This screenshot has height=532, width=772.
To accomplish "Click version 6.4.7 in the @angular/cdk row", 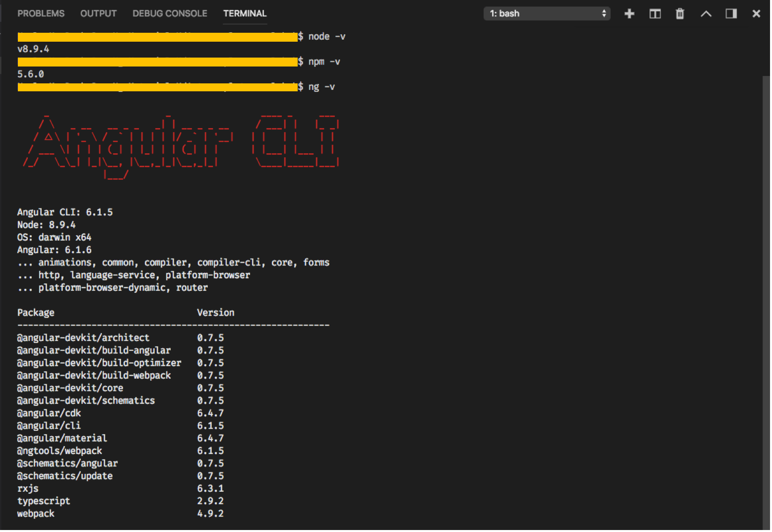I will (x=210, y=413).
